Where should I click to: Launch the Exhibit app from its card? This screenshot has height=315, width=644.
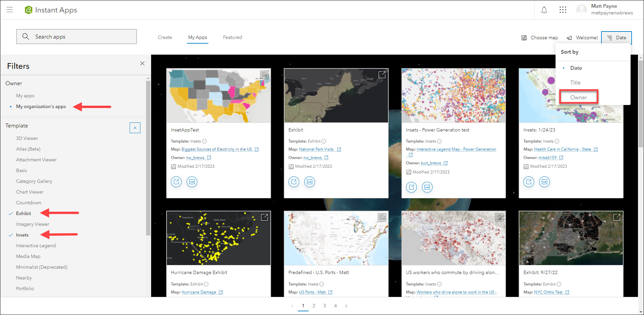[x=294, y=182]
